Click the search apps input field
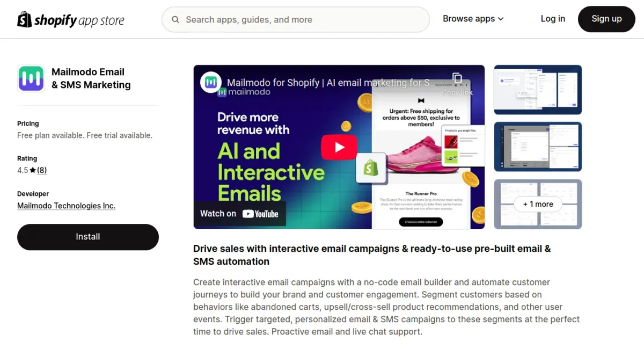The image size is (644, 349). tap(295, 19)
